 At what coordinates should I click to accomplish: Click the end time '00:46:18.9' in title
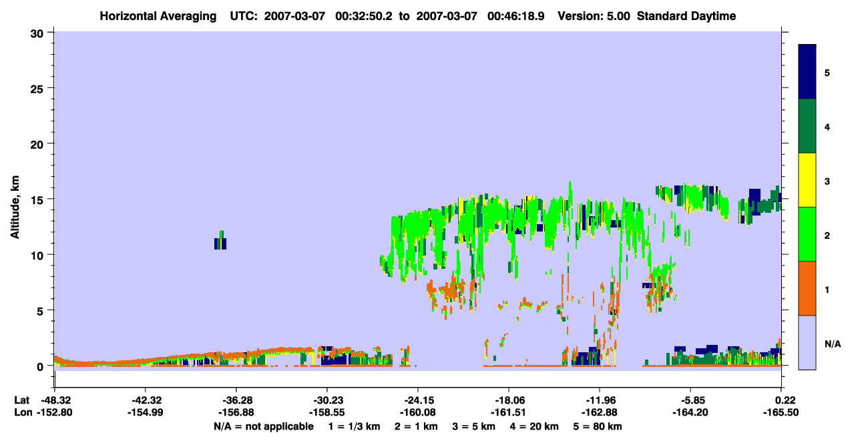click(517, 16)
